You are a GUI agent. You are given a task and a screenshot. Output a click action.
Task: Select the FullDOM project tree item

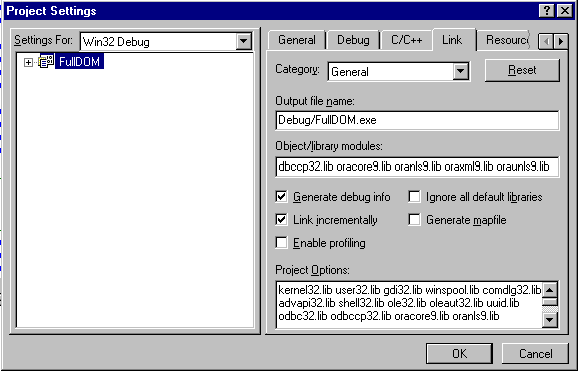point(79,62)
